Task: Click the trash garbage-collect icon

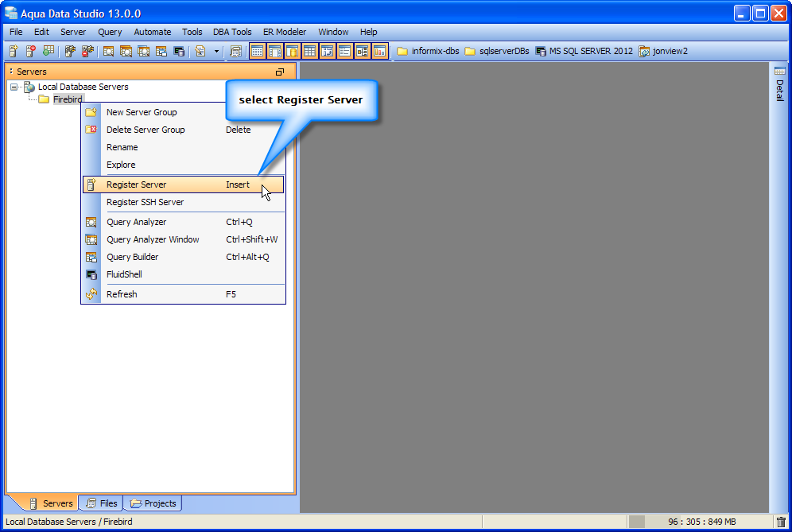Action: (782, 522)
